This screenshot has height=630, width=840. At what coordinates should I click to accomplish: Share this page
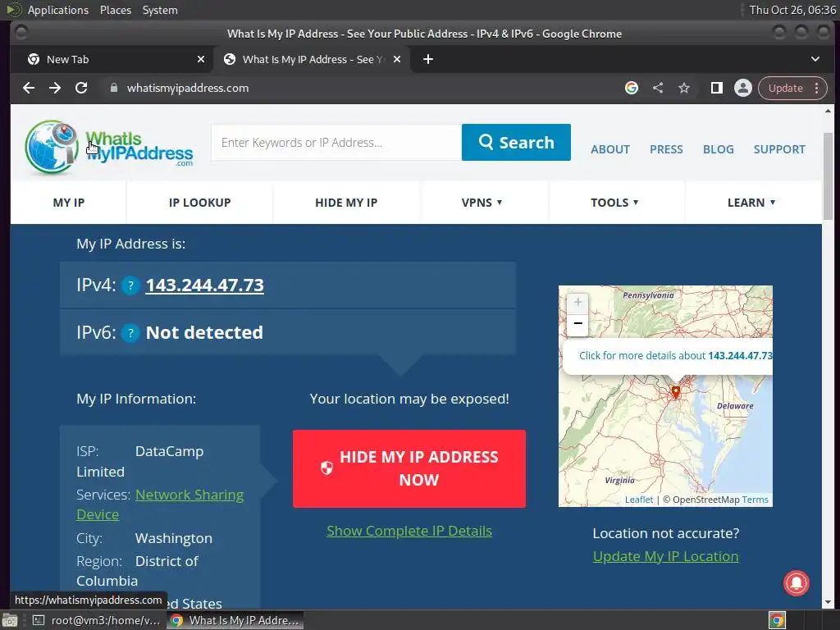pyautogui.click(x=658, y=88)
